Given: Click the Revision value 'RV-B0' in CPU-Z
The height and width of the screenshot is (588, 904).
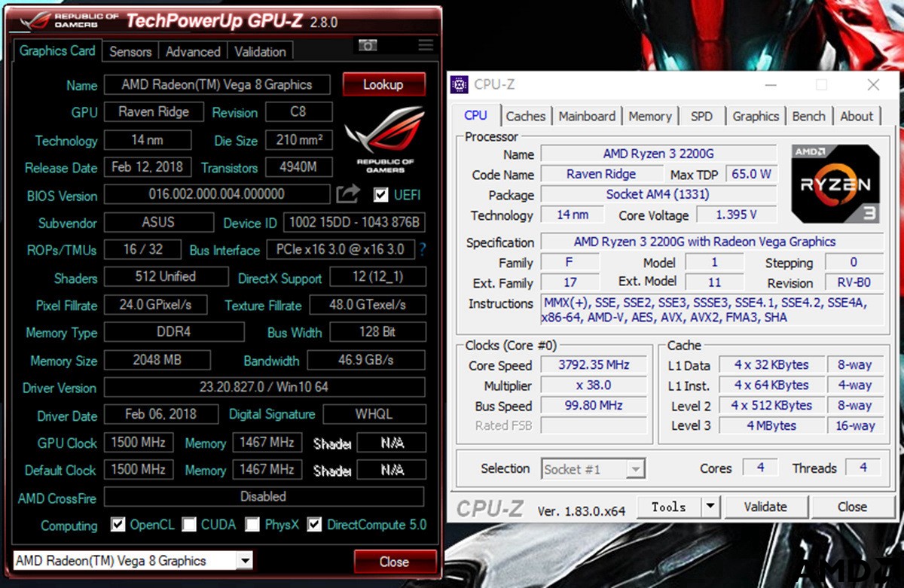Looking at the screenshot, I should tap(854, 283).
